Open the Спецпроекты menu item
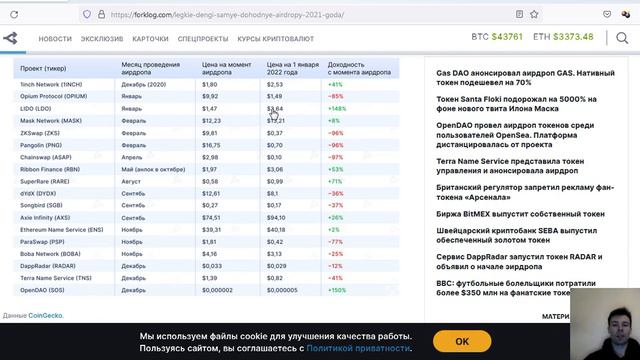 click(203, 39)
